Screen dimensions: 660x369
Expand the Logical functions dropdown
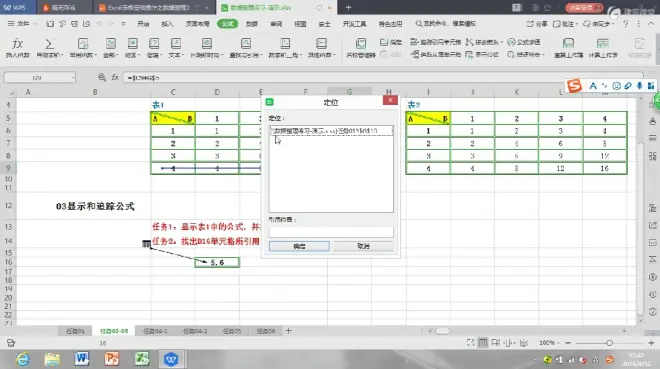tap(154, 48)
